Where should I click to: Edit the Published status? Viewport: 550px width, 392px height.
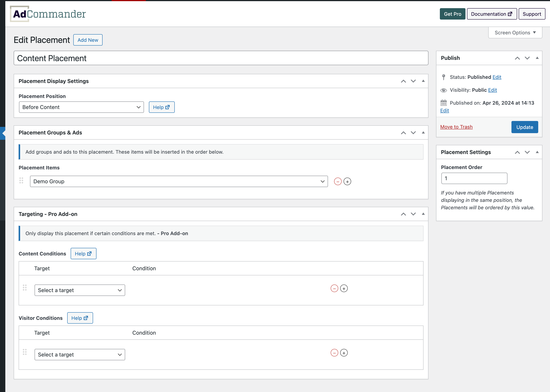[497, 77]
